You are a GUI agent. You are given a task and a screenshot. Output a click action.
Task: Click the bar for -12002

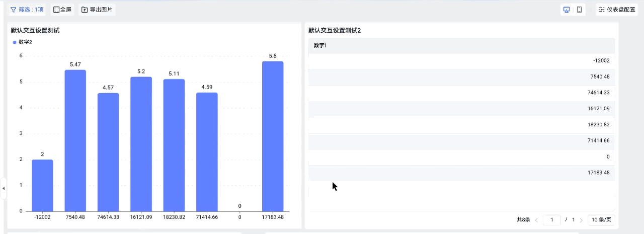(x=42, y=185)
